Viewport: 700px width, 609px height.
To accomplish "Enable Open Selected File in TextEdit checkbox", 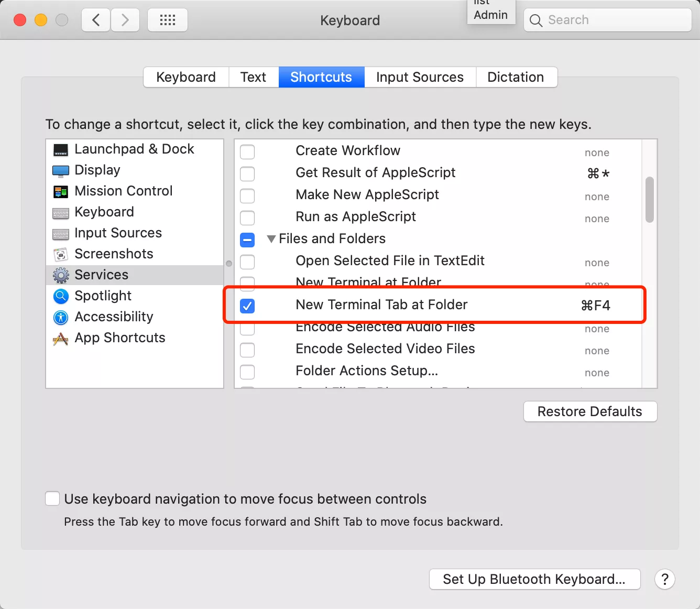I will pos(247,262).
